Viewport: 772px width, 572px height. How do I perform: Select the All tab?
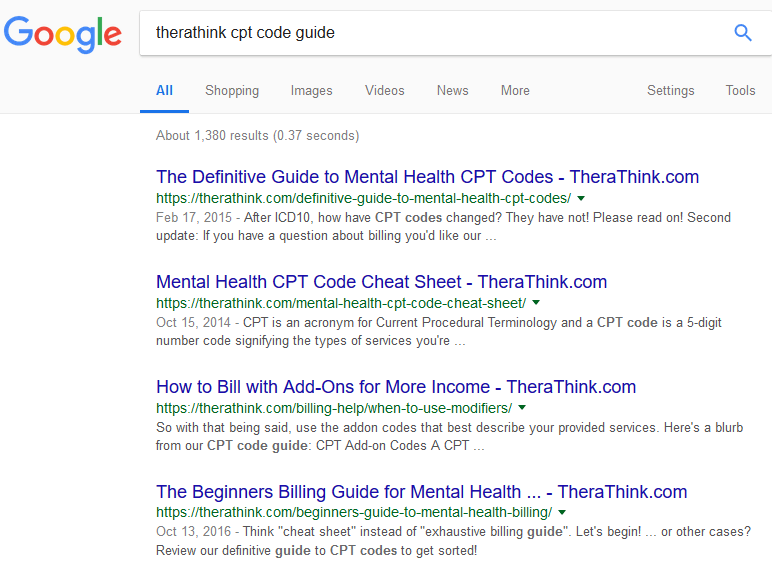pos(164,91)
